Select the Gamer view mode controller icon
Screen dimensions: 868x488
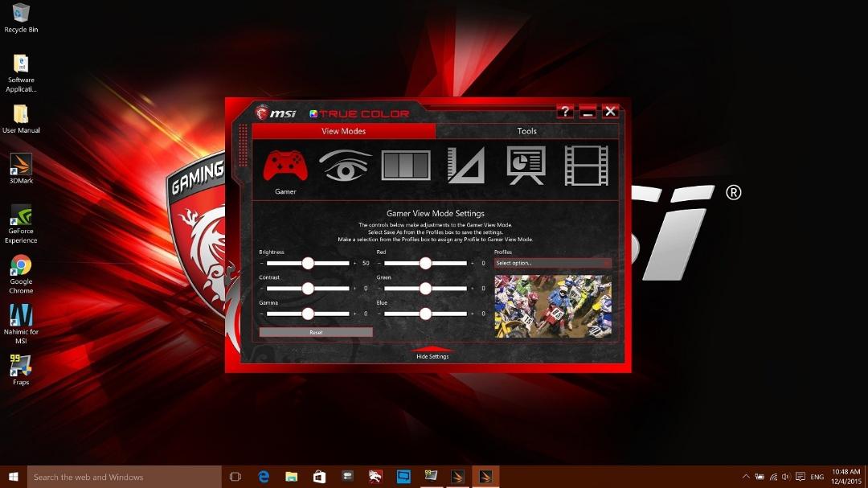coord(285,166)
